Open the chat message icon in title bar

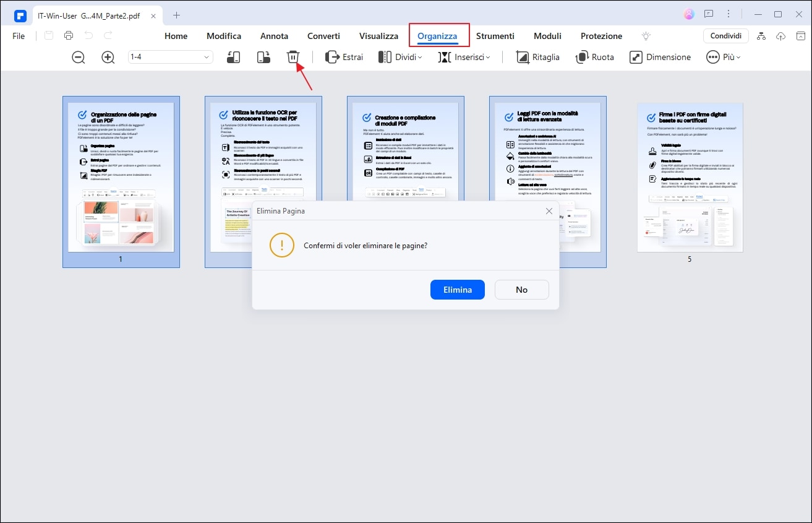click(x=709, y=14)
